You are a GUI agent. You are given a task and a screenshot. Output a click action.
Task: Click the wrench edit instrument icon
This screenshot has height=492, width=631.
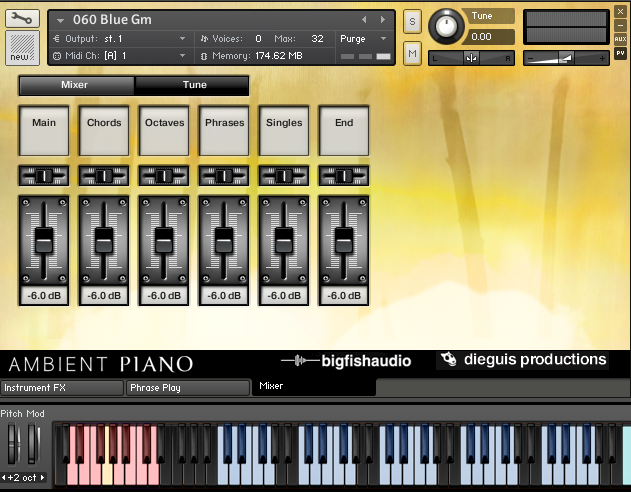(22, 18)
